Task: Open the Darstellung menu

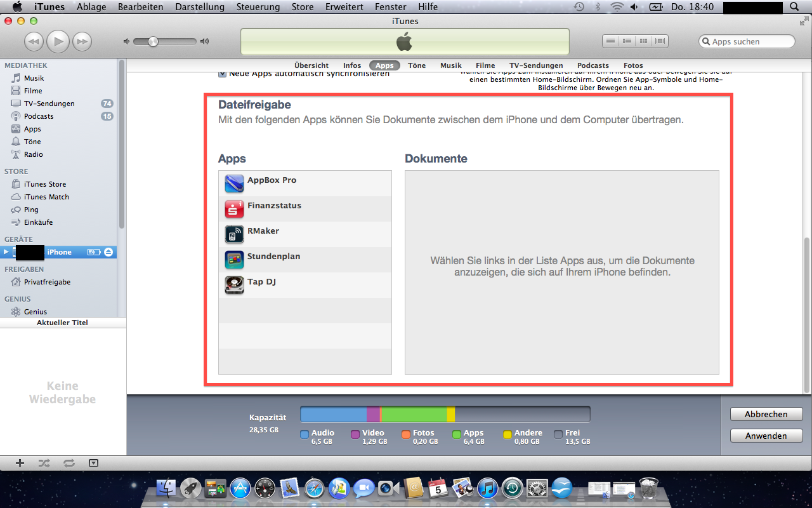Action: 200,7
